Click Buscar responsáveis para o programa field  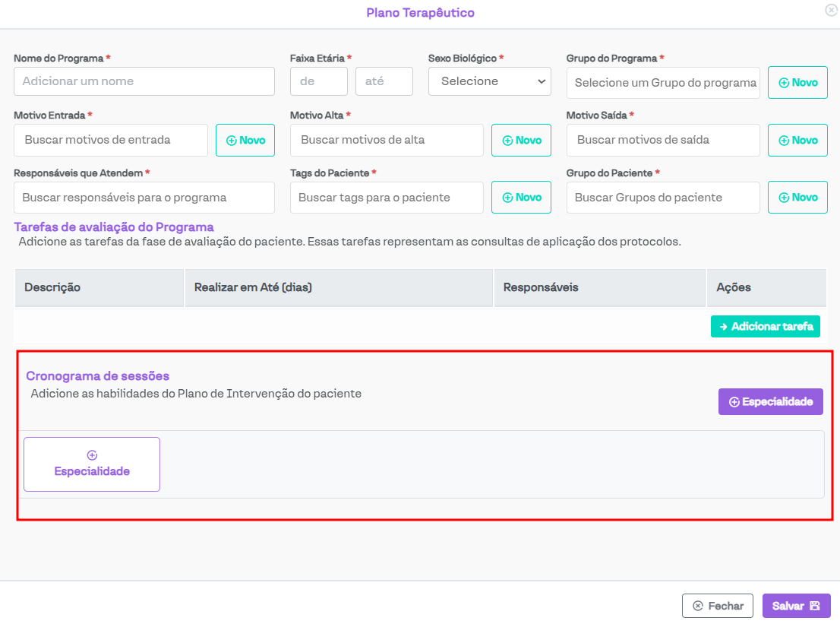tap(144, 198)
